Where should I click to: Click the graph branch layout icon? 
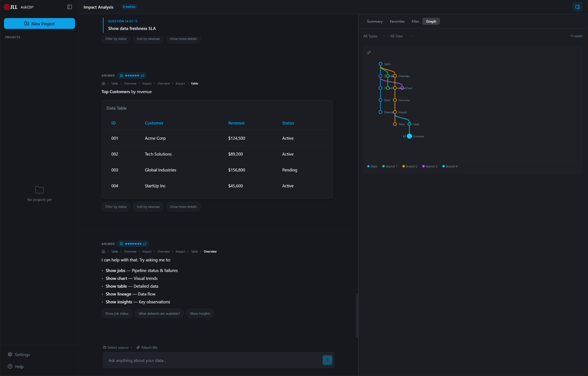click(369, 52)
